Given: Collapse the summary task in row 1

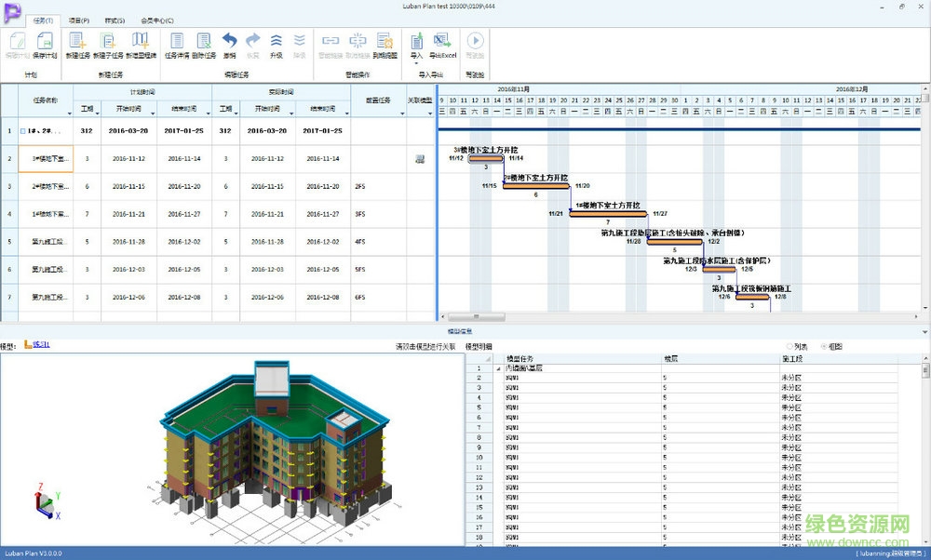Looking at the screenshot, I should tap(23, 132).
